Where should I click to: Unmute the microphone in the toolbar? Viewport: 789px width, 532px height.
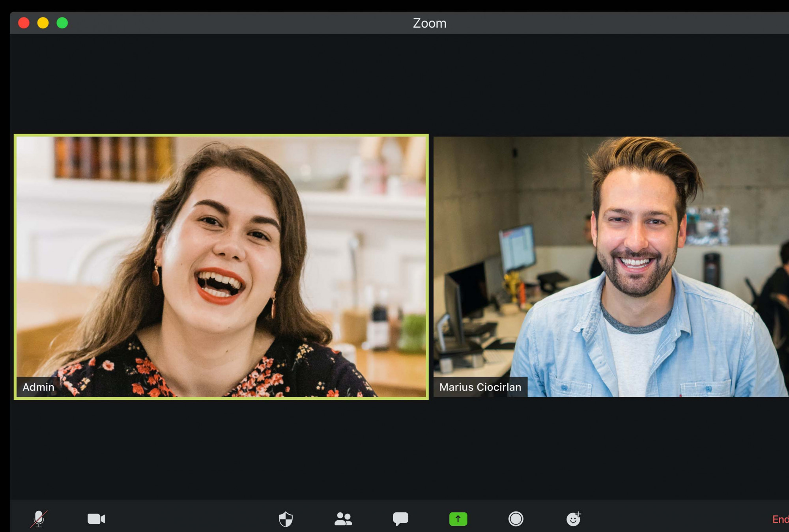[x=39, y=519]
